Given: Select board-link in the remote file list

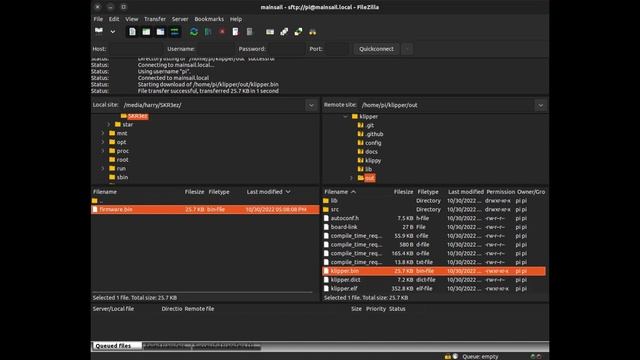Looking at the screenshot, I should pyautogui.click(x=434, y=227).
